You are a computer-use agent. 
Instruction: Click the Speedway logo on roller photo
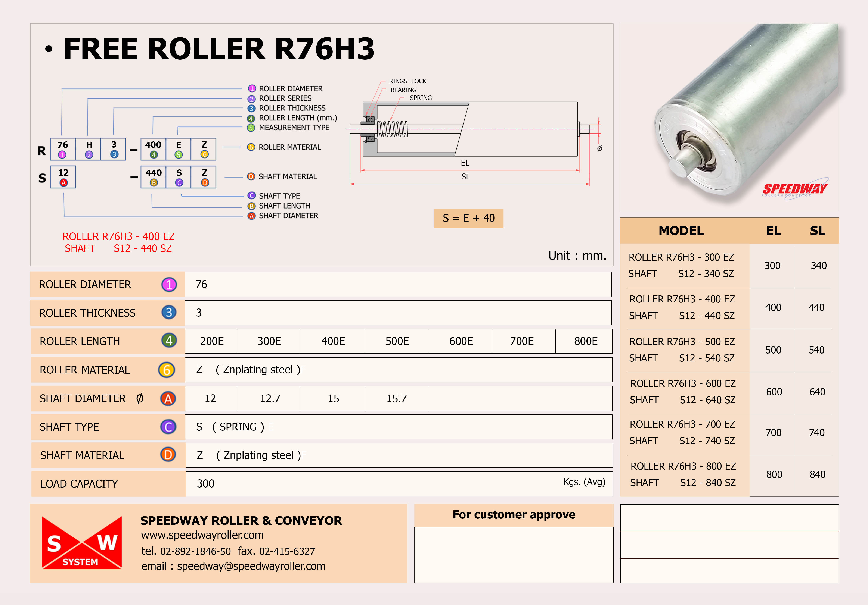click(795, 189)
